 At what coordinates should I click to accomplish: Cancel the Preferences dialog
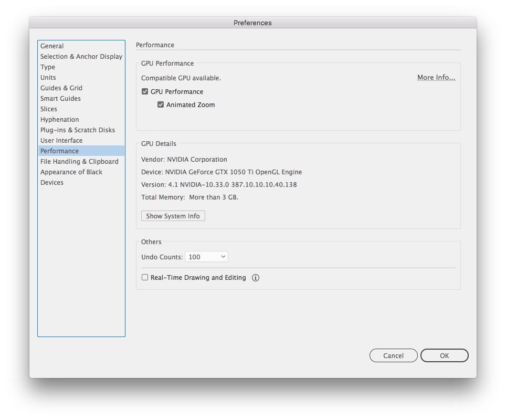[x=393, y=355]
